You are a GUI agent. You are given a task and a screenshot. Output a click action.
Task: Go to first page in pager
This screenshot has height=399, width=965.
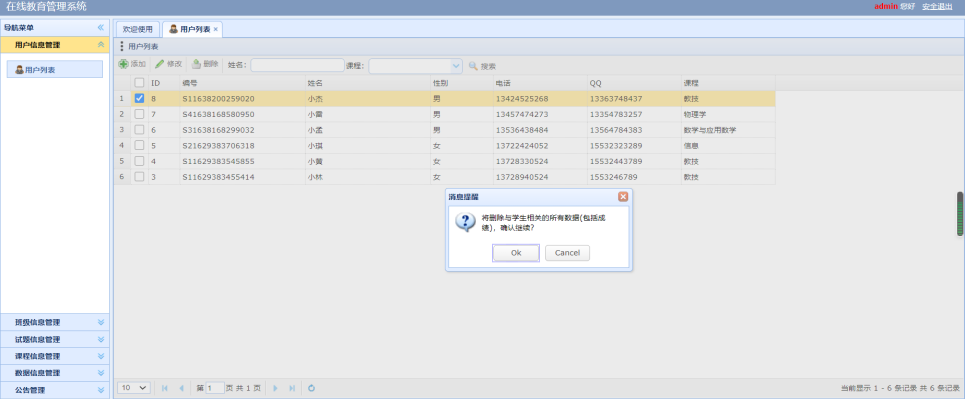click(164, 388)
